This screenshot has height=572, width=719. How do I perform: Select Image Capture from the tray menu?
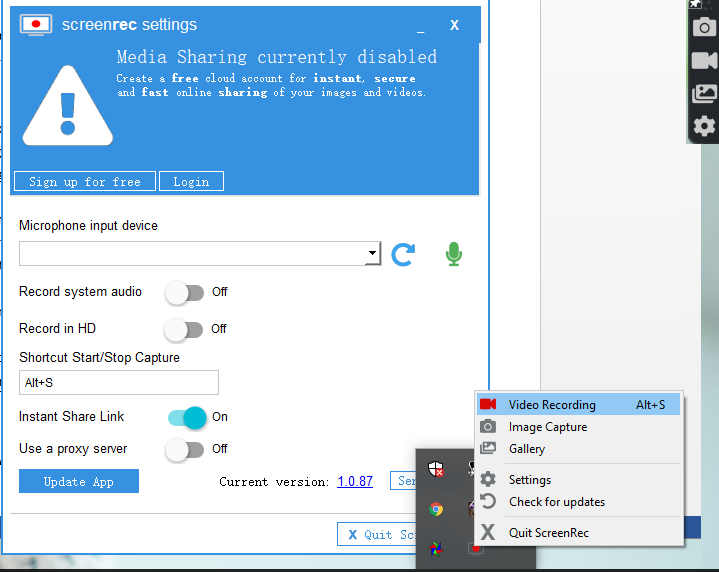tap(578, 427)
